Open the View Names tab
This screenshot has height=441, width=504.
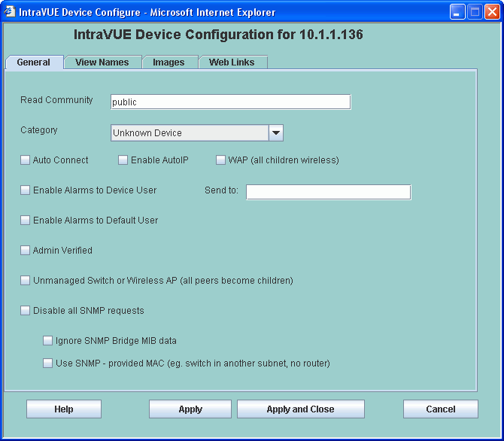coord(102,62)
